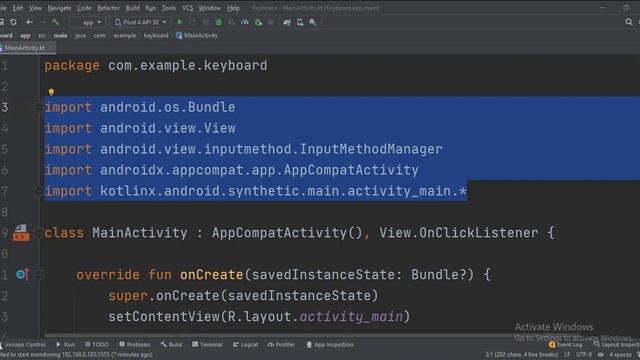640x360 pixels.
Task: Click the green Run app play button
Action: point(180,22)
